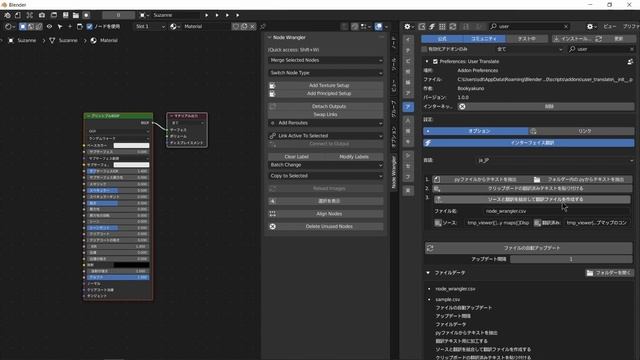640x360 pixels.
Task: Click the 削除 remove addon button
Action: [549, 107]
